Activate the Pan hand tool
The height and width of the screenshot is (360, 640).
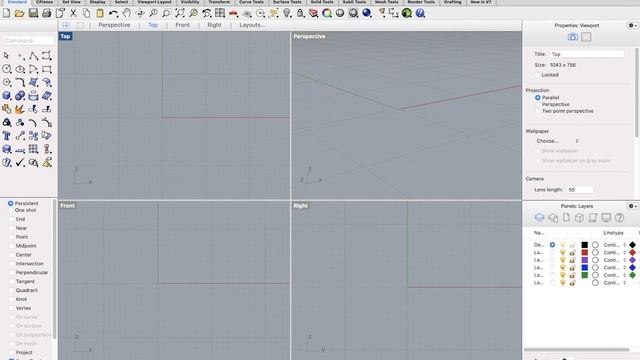point(127,13)
